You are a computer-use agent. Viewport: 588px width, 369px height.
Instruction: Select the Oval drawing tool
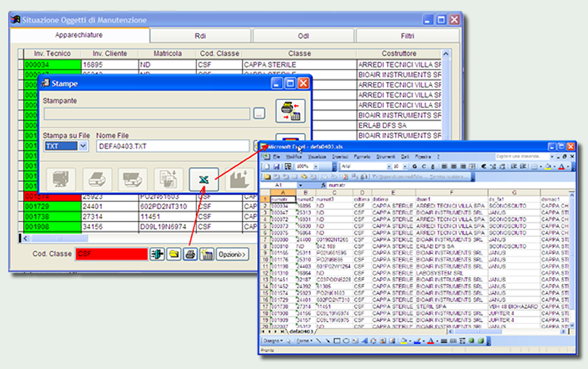click(x=346, y=341)
